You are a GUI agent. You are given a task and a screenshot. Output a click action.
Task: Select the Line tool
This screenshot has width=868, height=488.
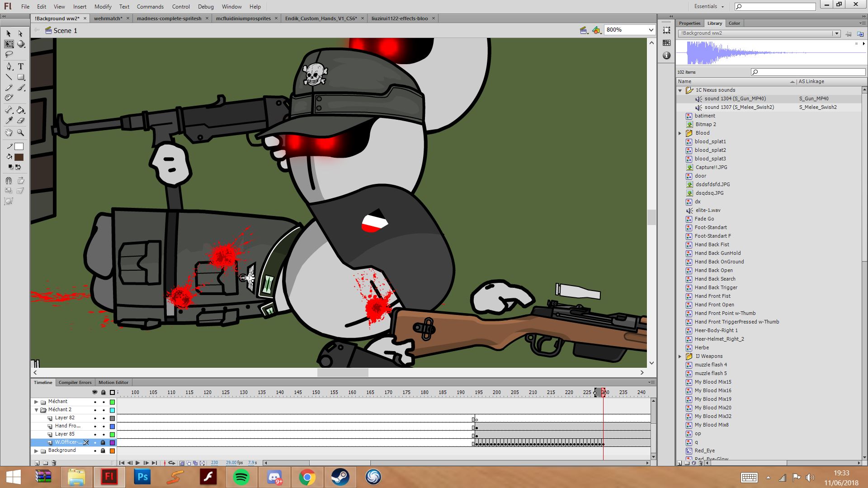click(9, 77)
